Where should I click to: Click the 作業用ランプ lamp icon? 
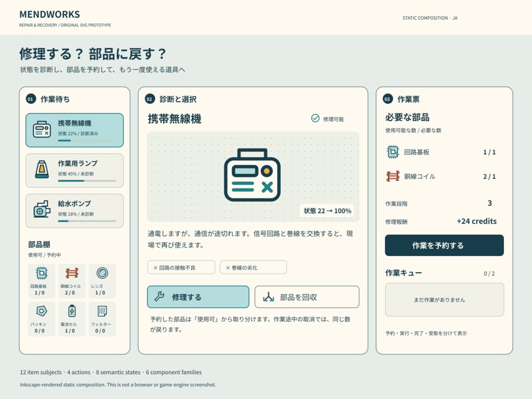coord(42,169)
